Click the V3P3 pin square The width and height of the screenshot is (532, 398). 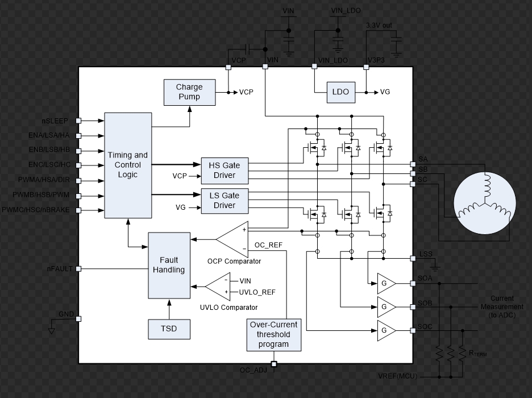click(366, 67)
